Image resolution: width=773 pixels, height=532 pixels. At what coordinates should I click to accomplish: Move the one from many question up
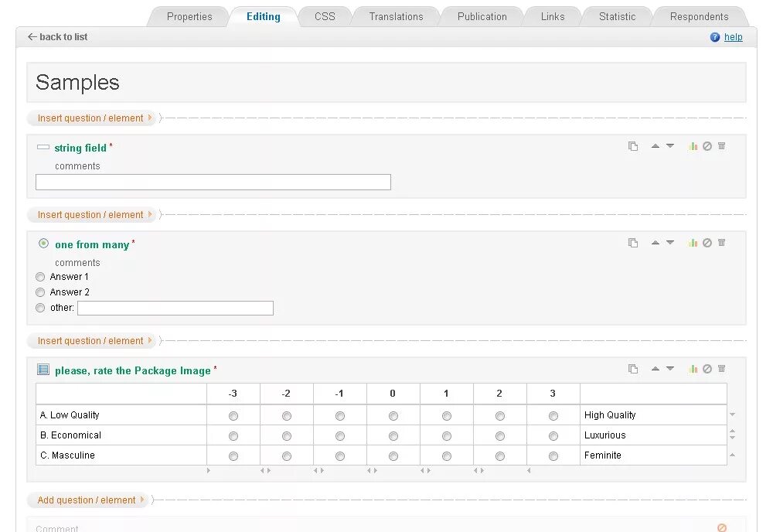[656, 243]
